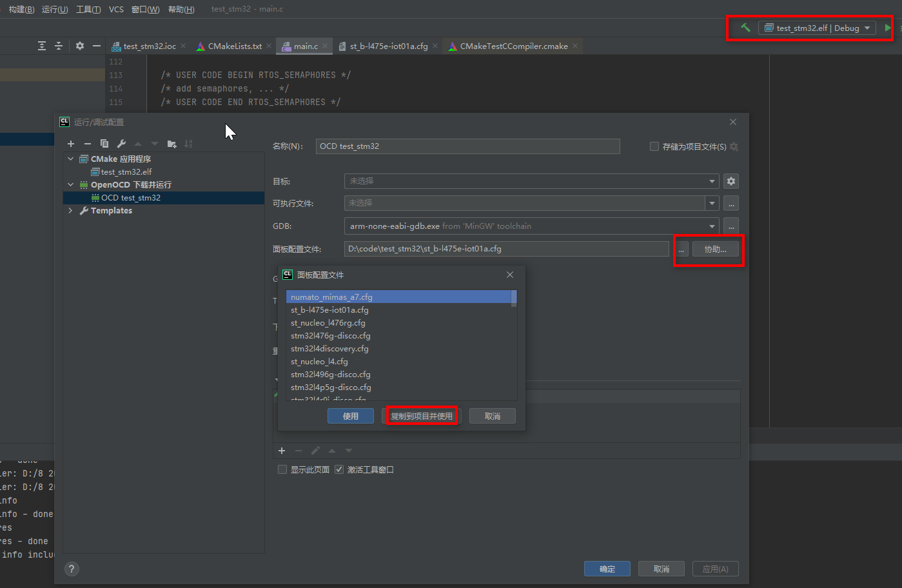
Task: Open the GDB toolchain dropdown
Action: [x=531, y=226]
